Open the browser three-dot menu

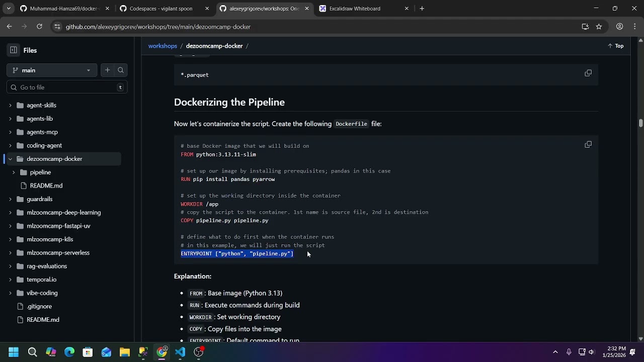[634, 27]
